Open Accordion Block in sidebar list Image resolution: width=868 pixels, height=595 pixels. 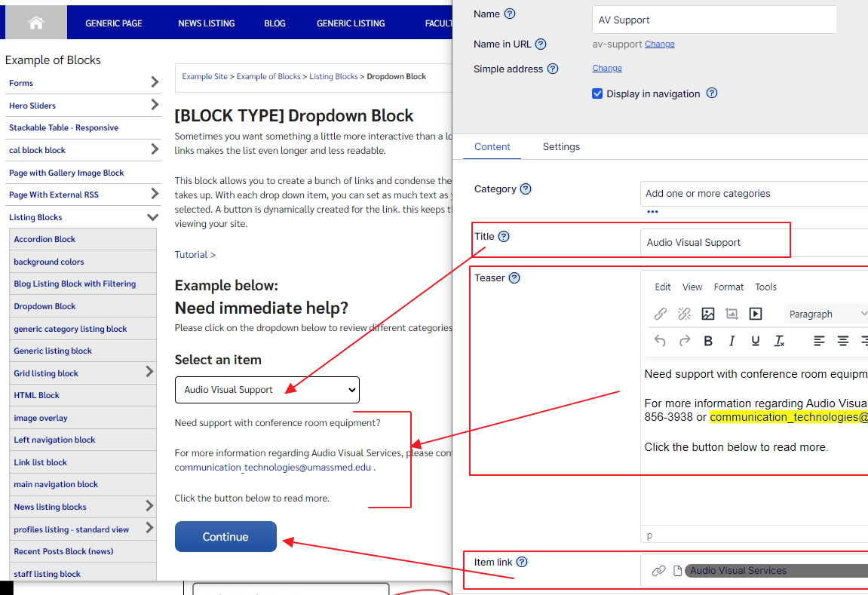[x=44, y=239]
